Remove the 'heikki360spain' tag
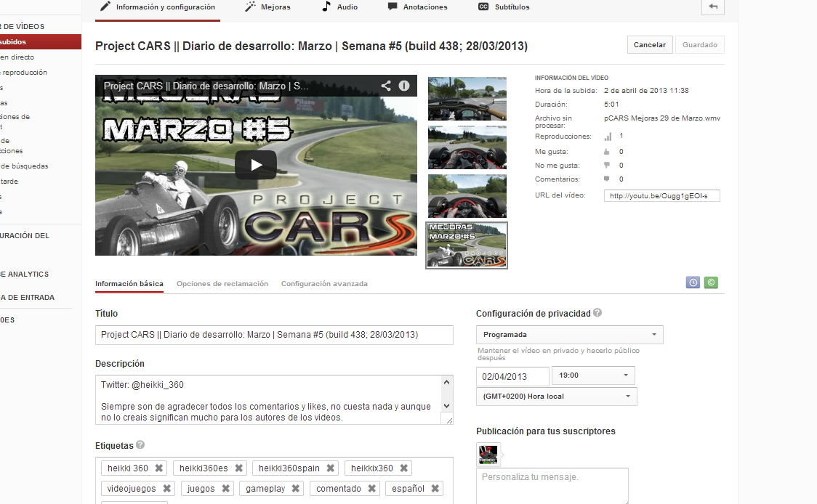The image size is (817, 504). [x=330, y=468]
